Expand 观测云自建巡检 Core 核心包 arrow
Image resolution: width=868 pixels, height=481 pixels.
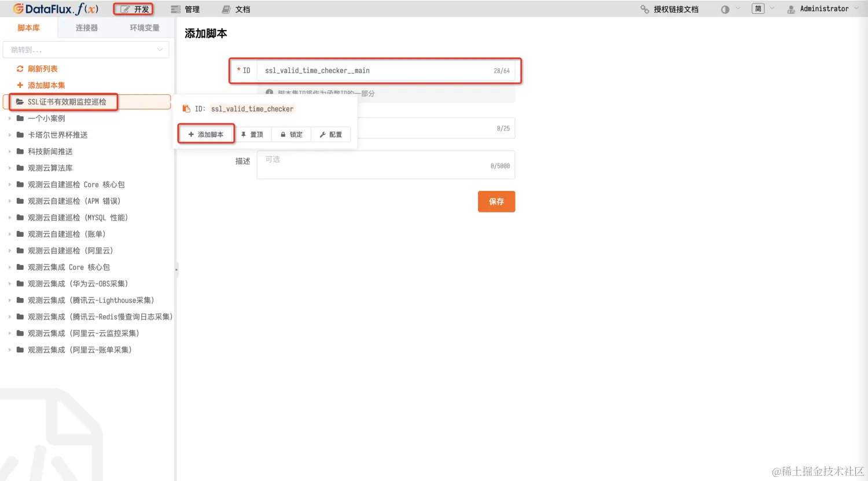click(x=9, y=185)
